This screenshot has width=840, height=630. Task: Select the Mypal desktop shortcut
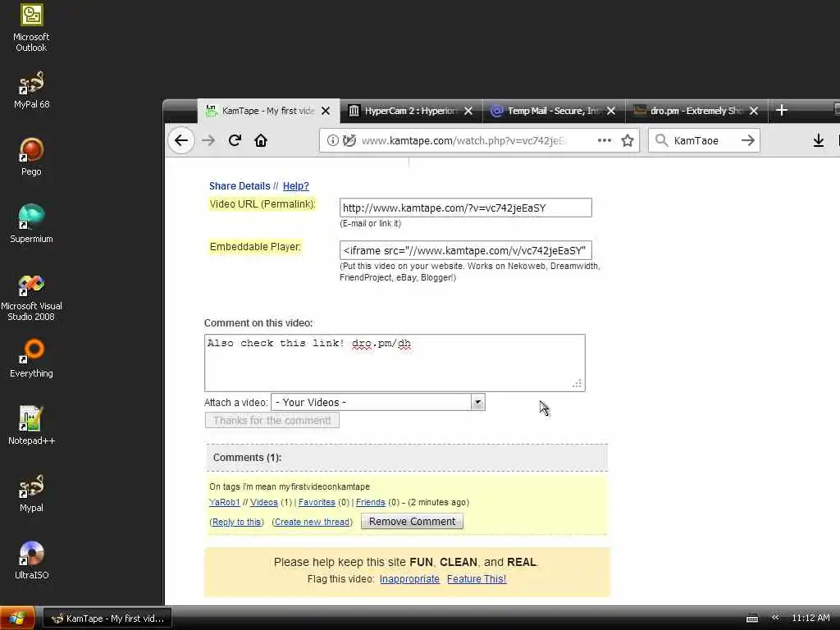pyautogui.click(x=31, y=493)
